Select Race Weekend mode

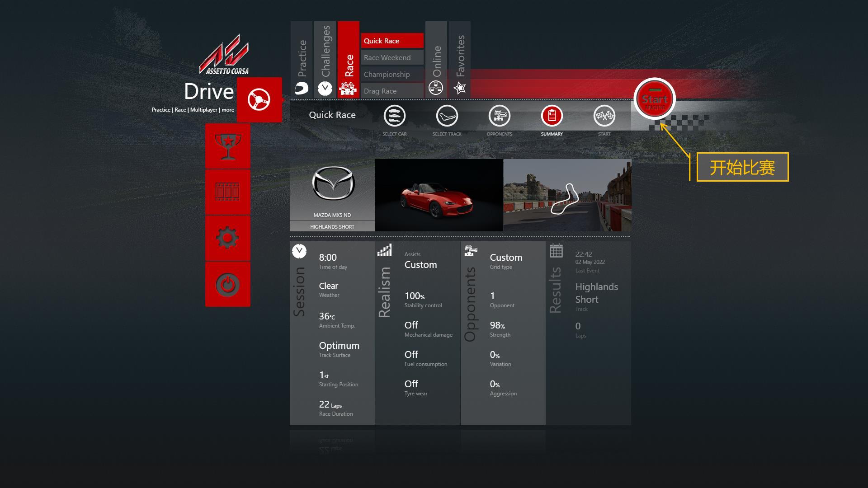pyautogui.click(x=392, y=57)
